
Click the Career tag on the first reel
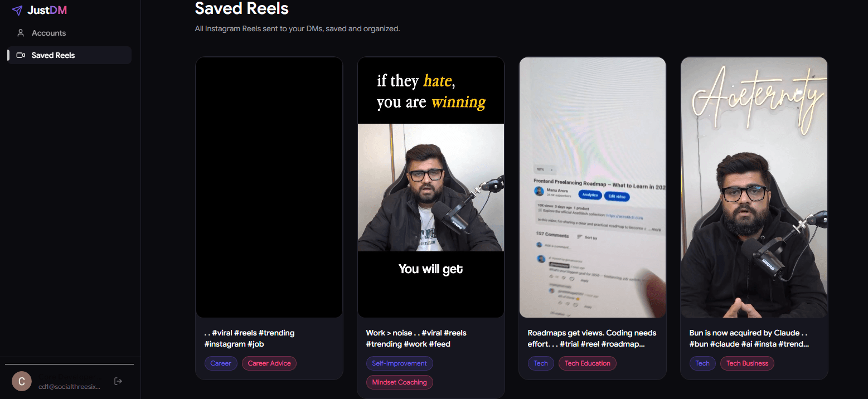(221, 363)
